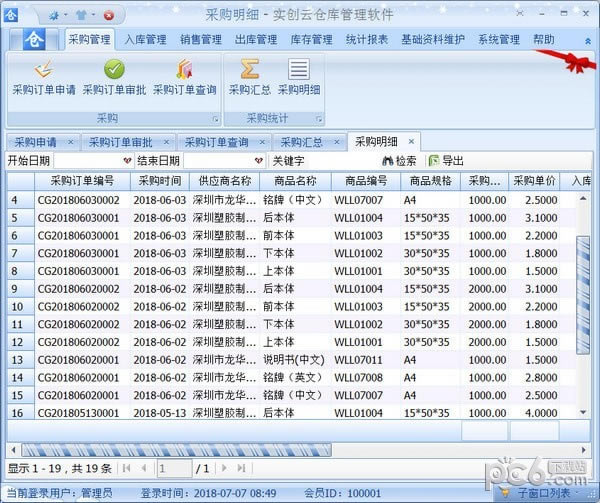
Task: Close the 采购明细 document tab
Action: pyautogui.click(x=411, y=141)
